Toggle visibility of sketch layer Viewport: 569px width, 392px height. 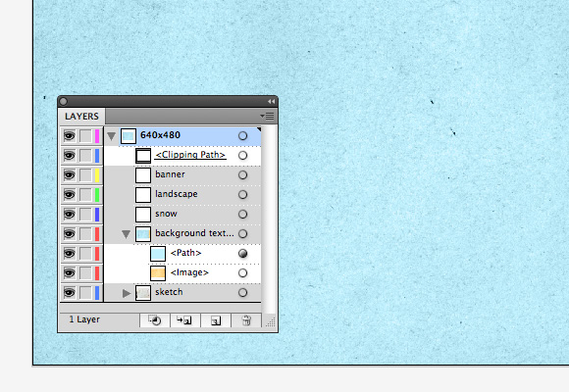point(69,293)
